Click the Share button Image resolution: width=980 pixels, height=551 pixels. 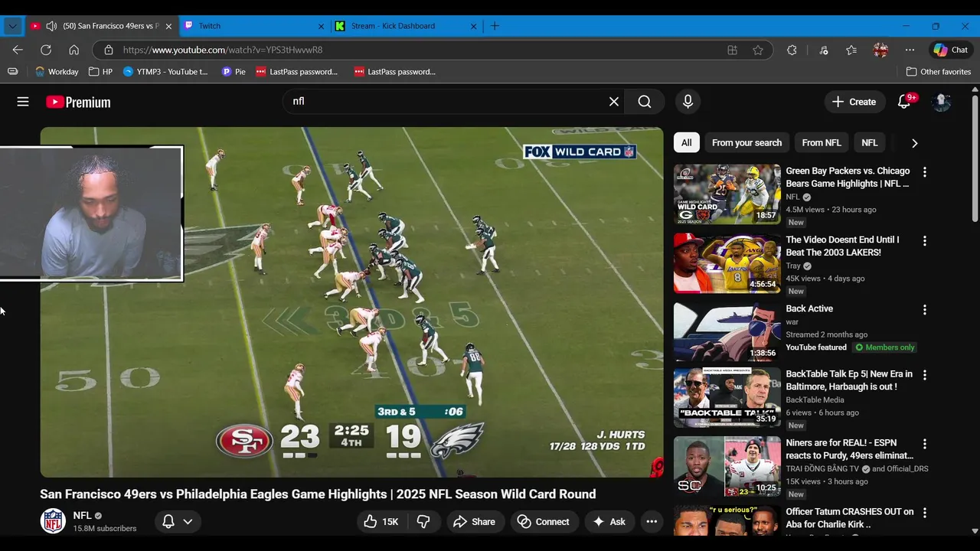coord(475,521)
